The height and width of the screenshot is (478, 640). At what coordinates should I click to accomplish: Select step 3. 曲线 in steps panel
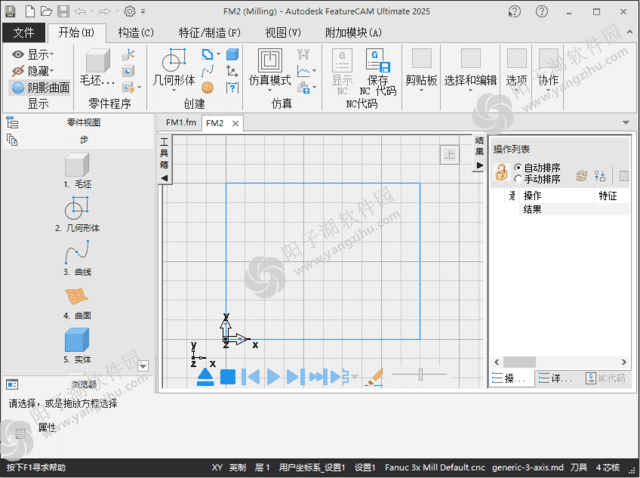pyautogui.click(x=77, y=258)
